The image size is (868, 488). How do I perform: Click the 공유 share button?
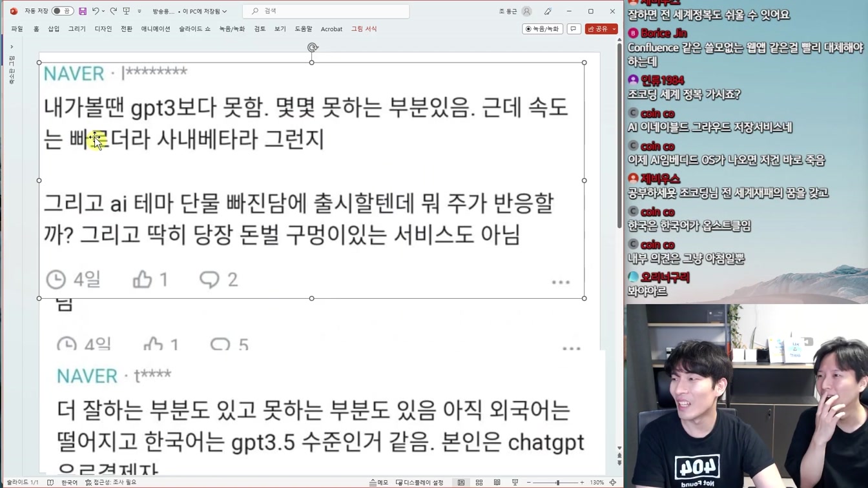(x=597, y=29)
